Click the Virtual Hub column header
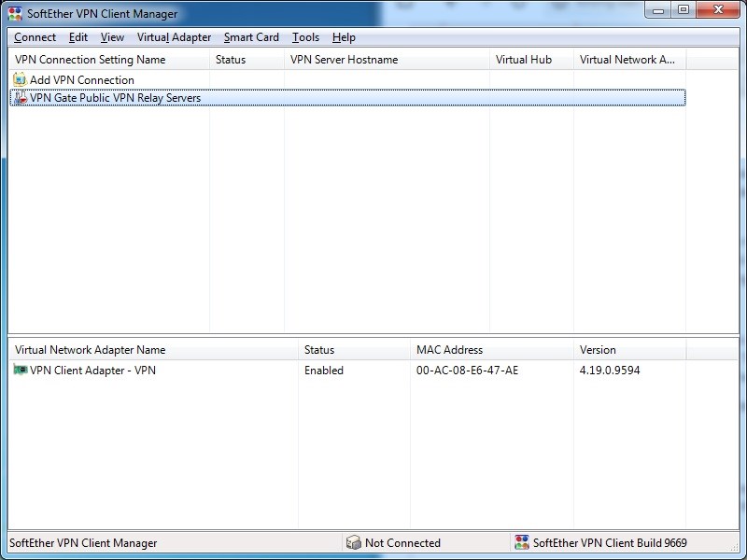Screen dimensions: 747x560 [x=523, y=60]
